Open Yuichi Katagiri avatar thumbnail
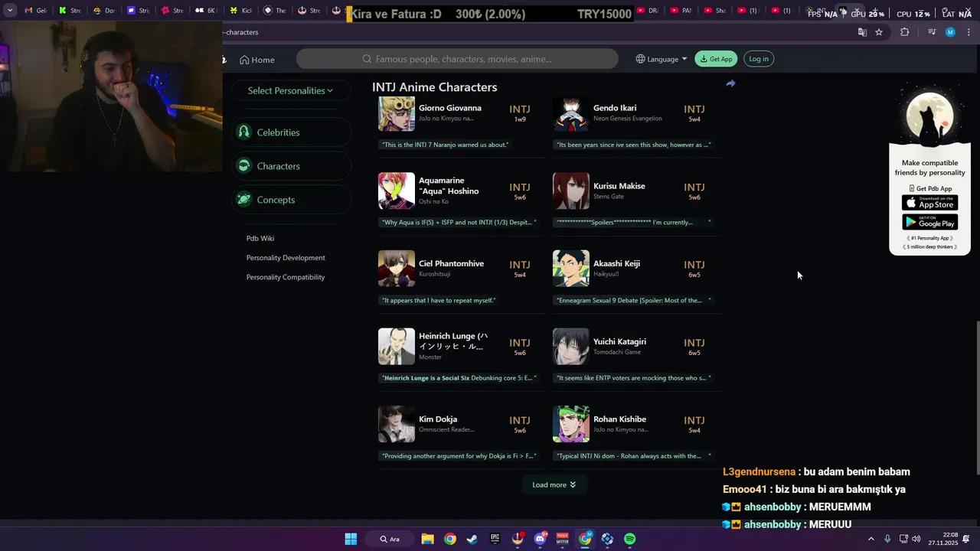This screenshot has width=980, height=551. tap(571, 347)
